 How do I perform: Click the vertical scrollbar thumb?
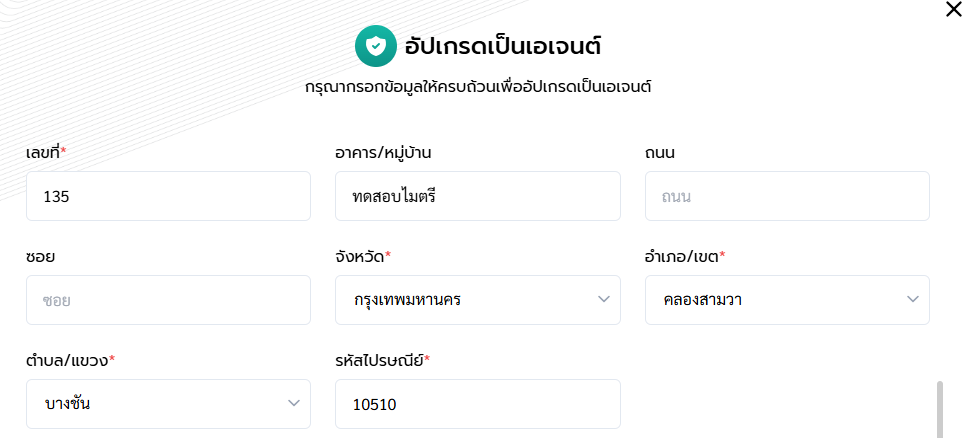[940, 410]
